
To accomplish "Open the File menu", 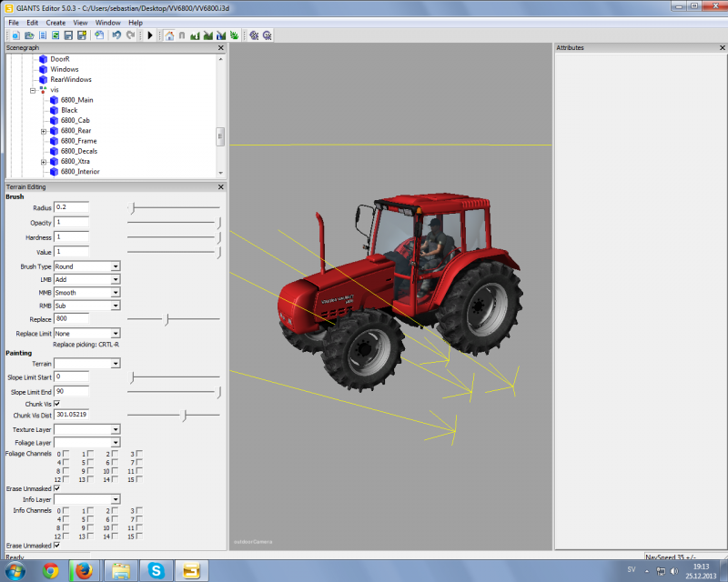I will [14, 23].
